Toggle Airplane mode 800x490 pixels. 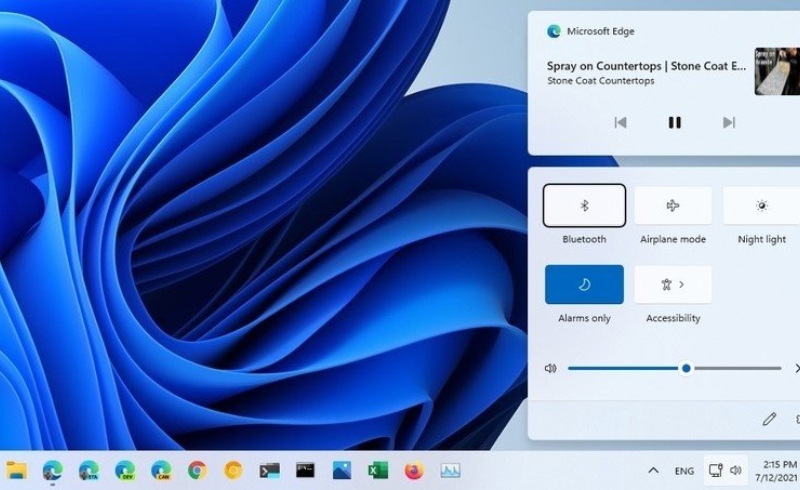pyautogui.click(x=673, y=205)
